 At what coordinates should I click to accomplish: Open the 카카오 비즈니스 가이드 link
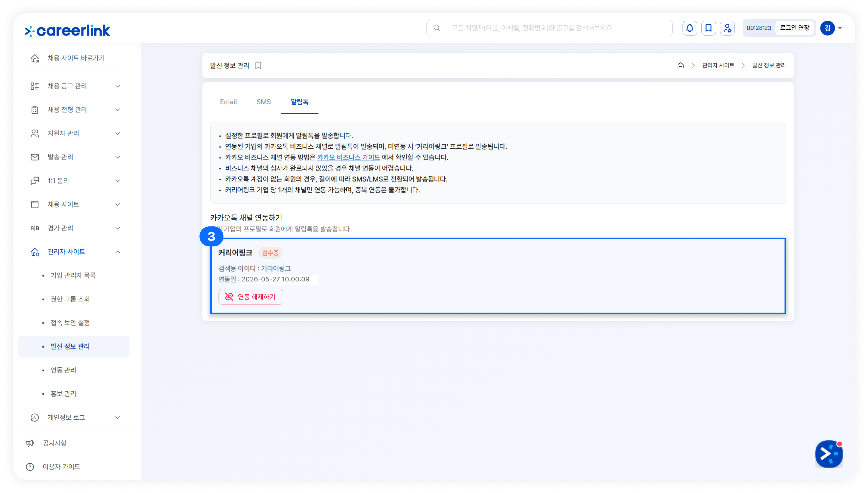coord(348,157)
